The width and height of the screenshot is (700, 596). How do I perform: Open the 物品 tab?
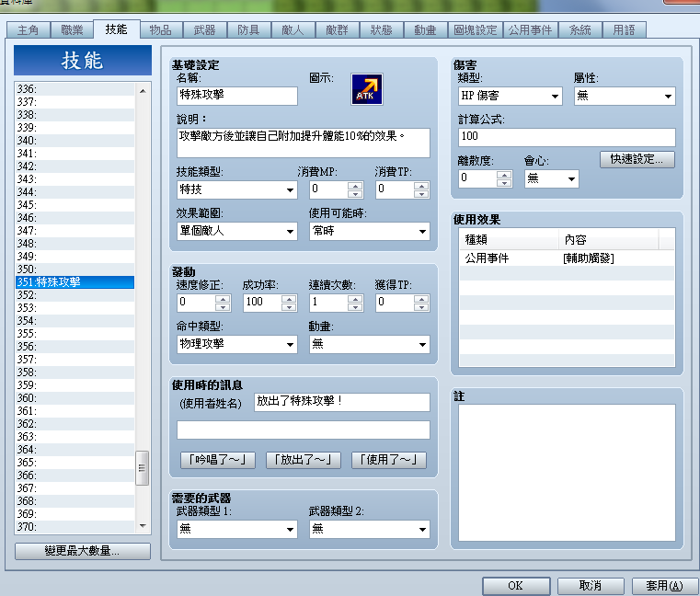pos(161,30)
